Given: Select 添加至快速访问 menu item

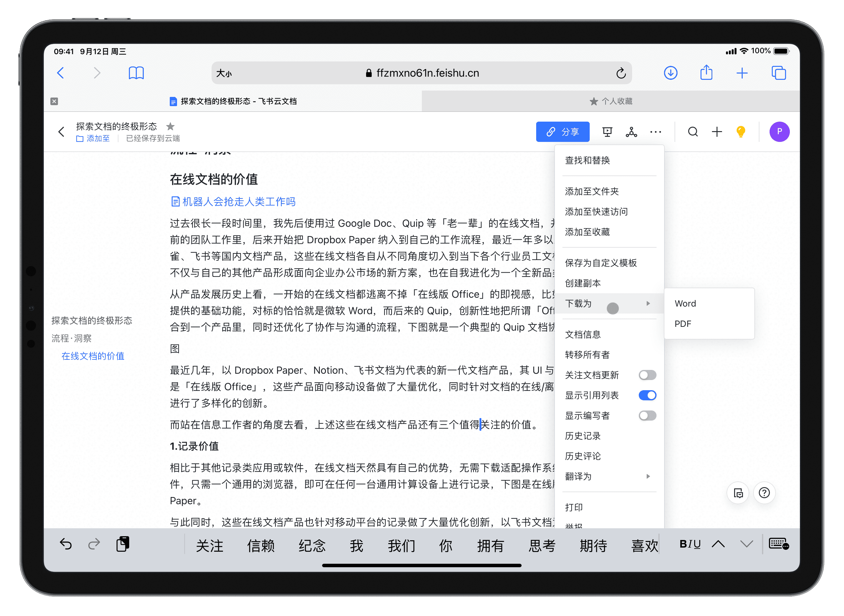Looking at the screenshot, I should [609, 212].
